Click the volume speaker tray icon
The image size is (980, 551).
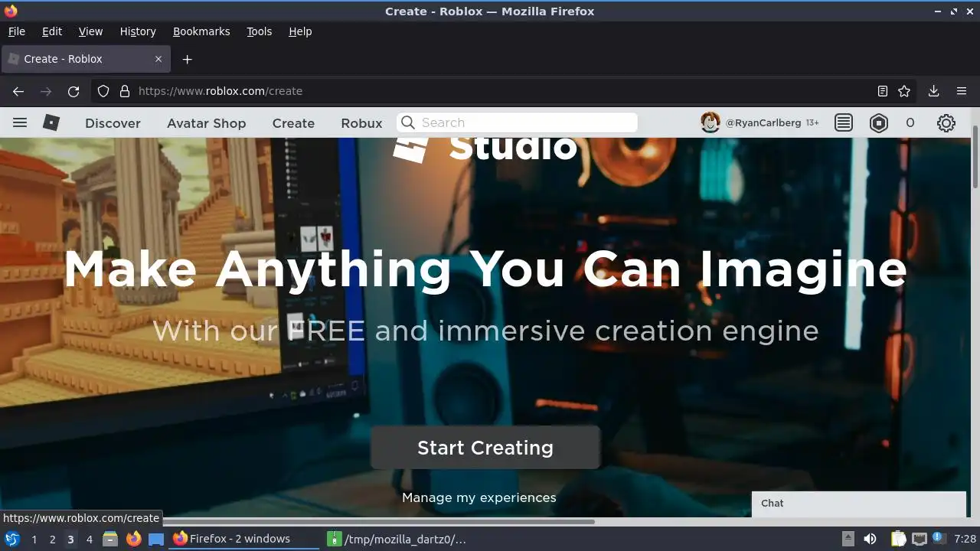click(x=870, y=539)
